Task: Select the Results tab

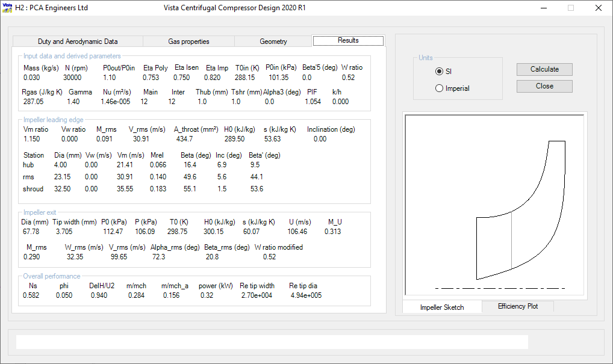Action: tap(347, 41)
